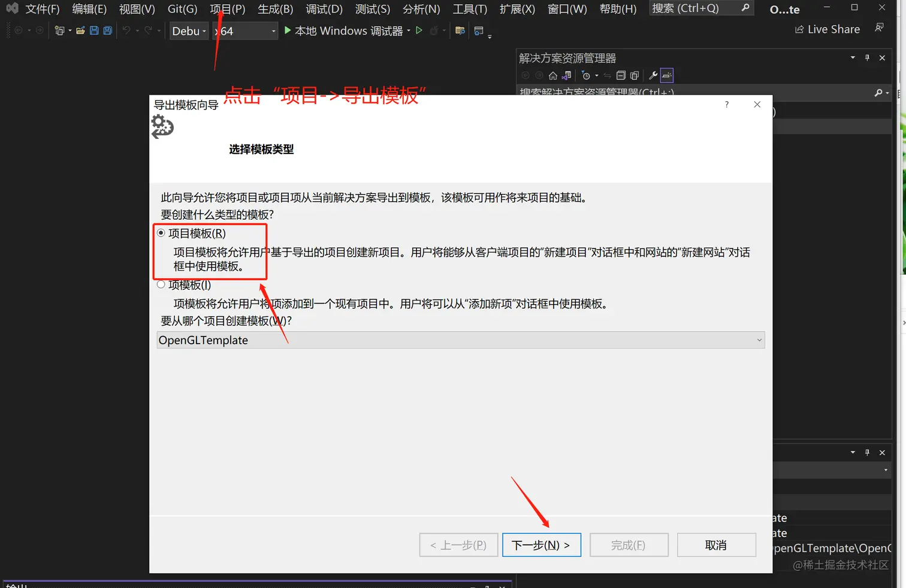Collapse all items in 解决方案资源管理器
Image resolution: width=906 pixels, height=588 pixels.
tap(621, 75)
